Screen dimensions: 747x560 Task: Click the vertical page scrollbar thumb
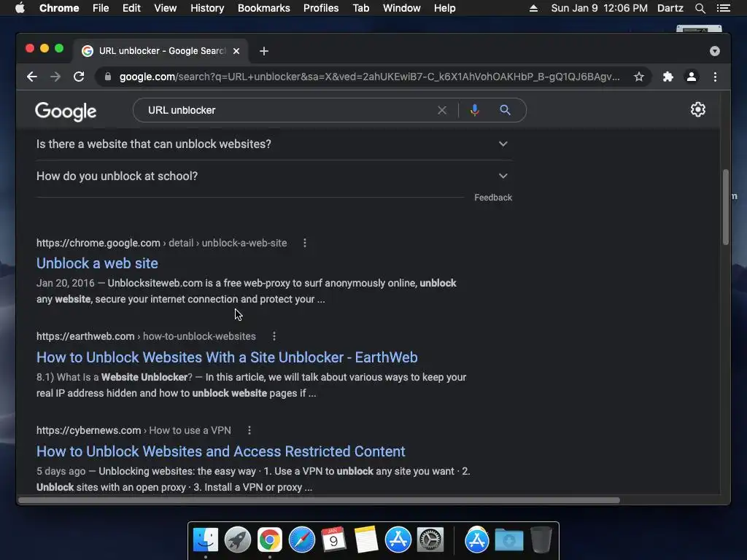tap(726, 207)
